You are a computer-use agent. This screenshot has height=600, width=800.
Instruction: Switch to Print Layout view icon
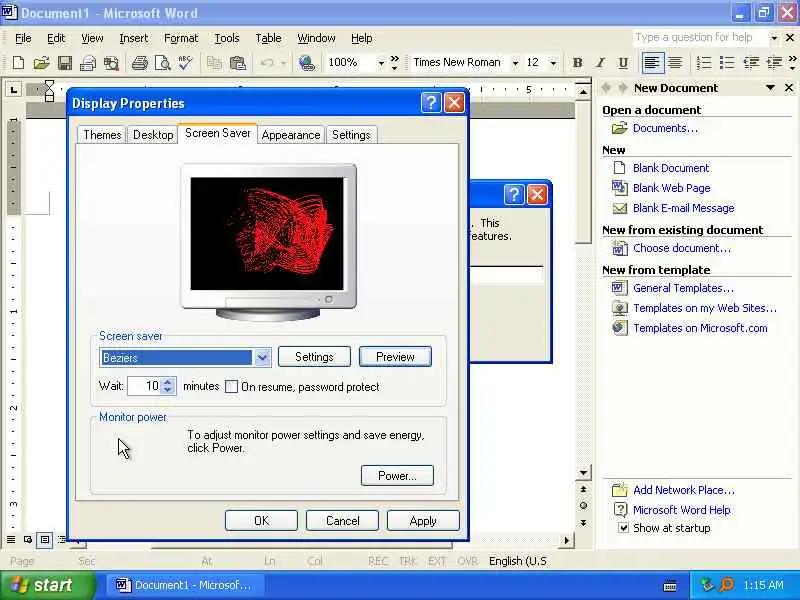coord(45,539)
